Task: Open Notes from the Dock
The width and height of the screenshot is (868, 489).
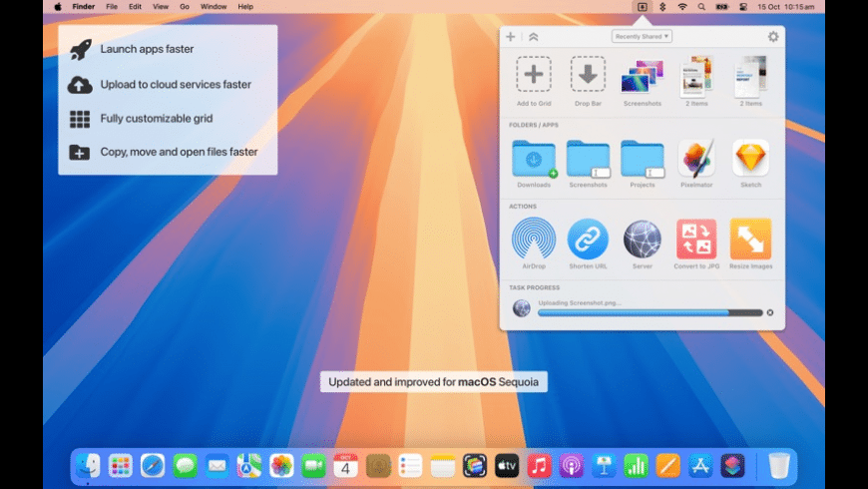Action: [442, 465]
